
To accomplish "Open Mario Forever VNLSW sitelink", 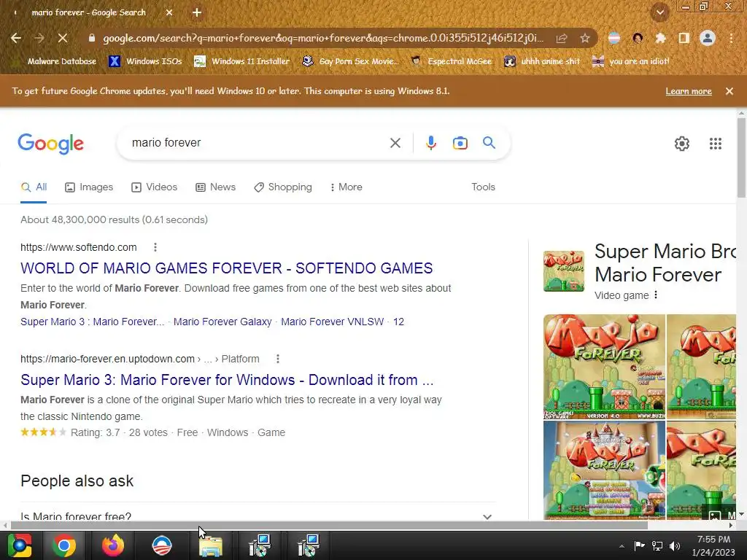I will [x=332, y=322].
